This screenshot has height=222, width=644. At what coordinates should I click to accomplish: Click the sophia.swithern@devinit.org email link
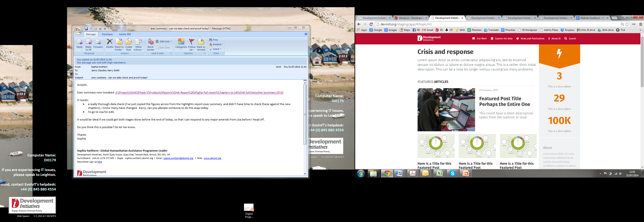click(x=178, y=158)
